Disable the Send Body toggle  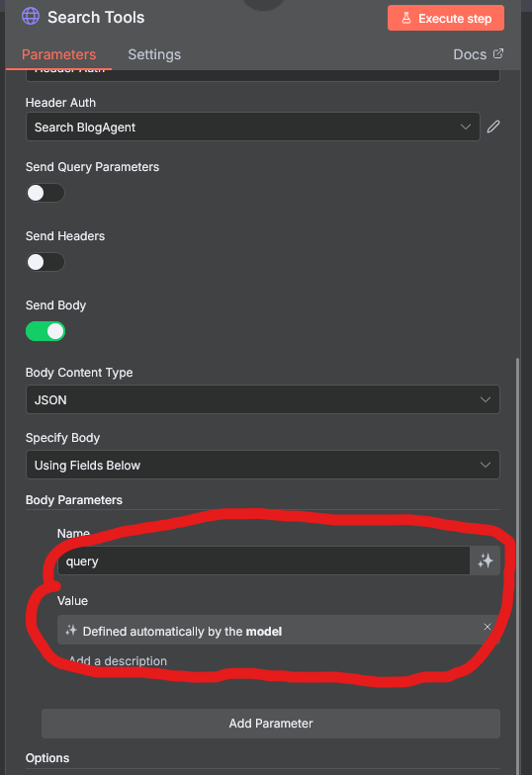click(45, 331)
